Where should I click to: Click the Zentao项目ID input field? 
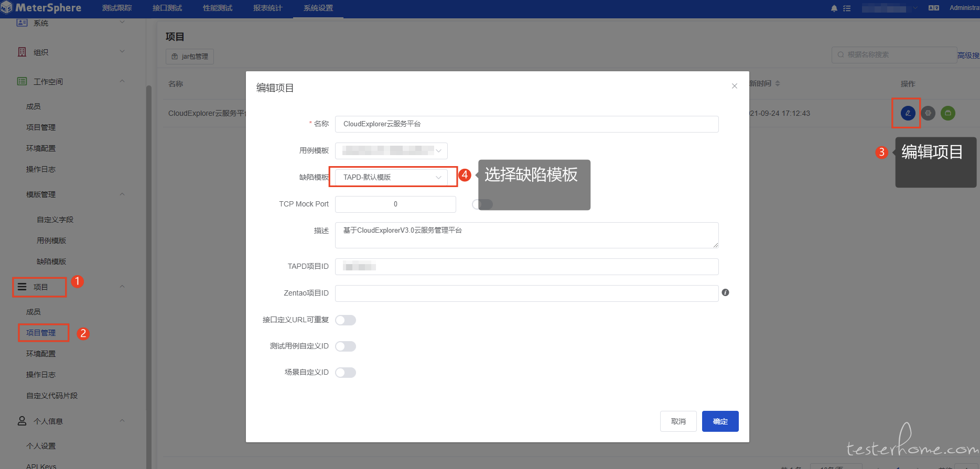(527, 293)
